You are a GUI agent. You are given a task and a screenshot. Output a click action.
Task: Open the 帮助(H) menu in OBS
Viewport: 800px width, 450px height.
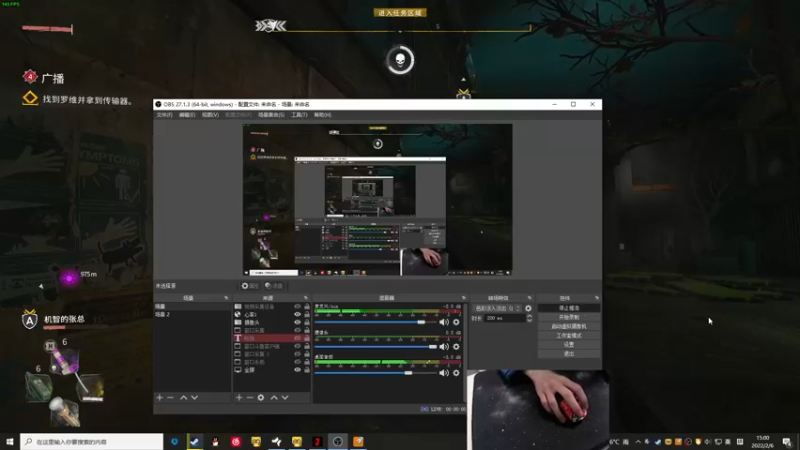coord(322,115)
